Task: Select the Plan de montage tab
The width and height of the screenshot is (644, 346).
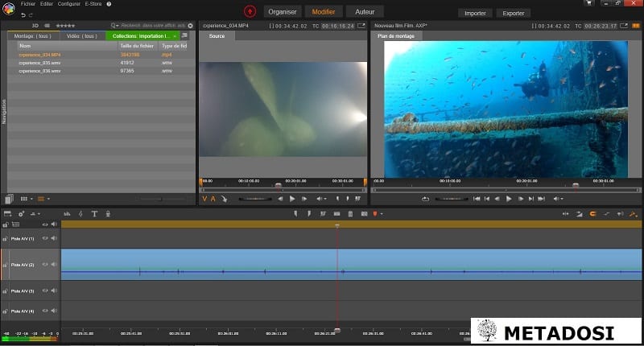Action: pos(396,36)
